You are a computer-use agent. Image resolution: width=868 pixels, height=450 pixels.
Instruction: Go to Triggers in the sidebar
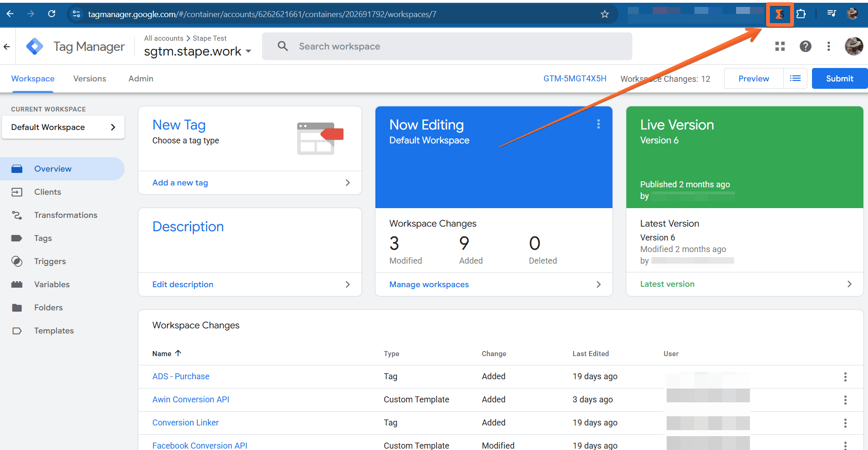50,261
